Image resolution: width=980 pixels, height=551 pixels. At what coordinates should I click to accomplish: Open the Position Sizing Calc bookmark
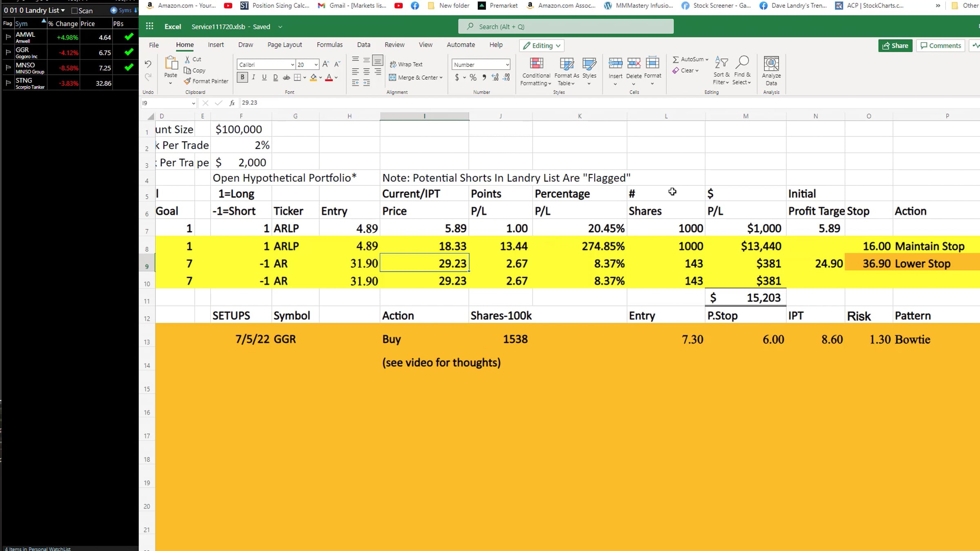point(275,5)
